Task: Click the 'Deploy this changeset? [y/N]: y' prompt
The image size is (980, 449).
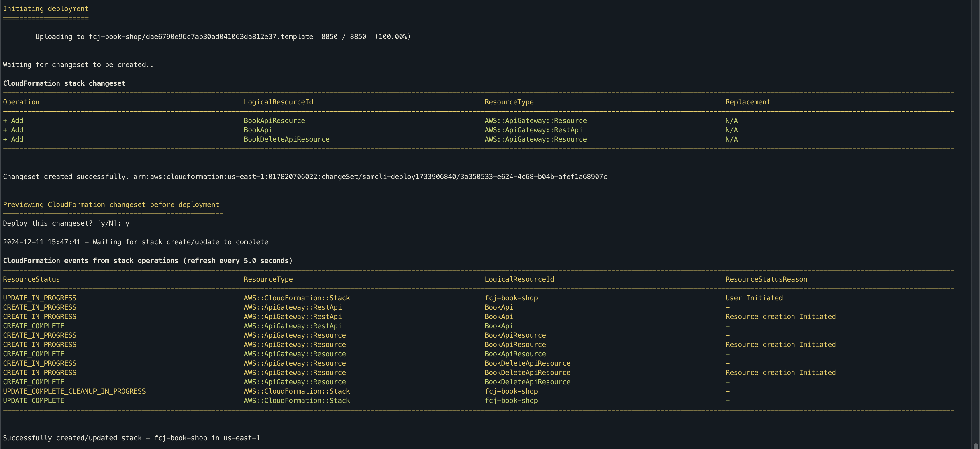Action: pyautogui.click(x=66, y=223)
